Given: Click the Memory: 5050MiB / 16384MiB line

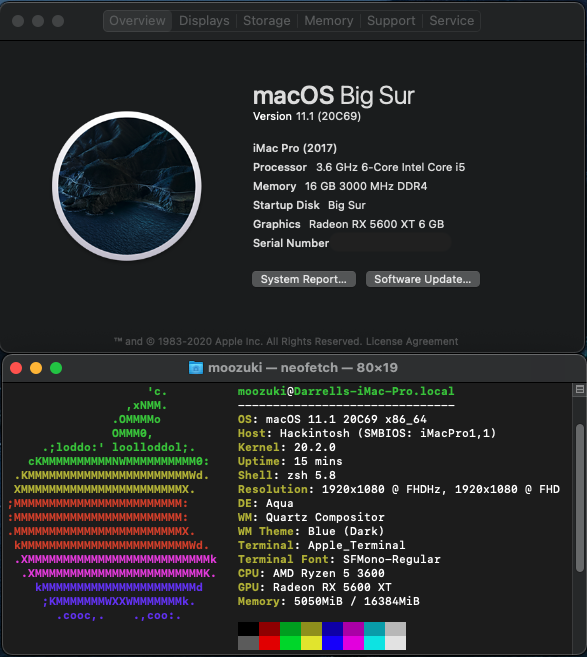Looking at the screenshot, I should [328, 601].
